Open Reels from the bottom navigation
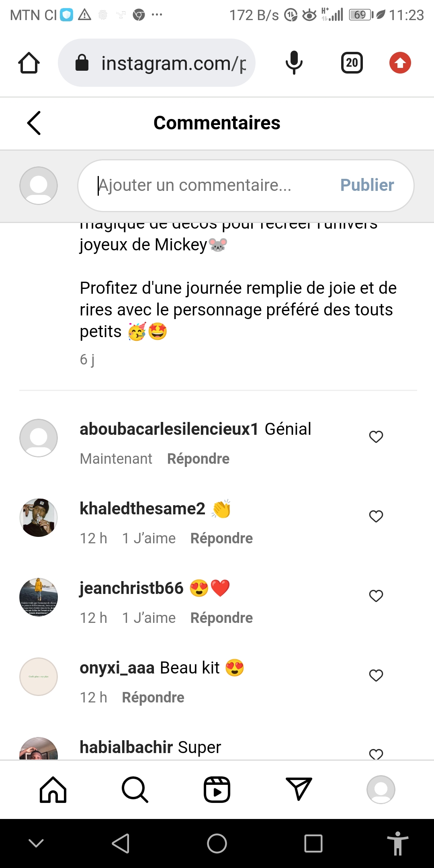Screen dimensions: 434x868 [x=217, y=790]
